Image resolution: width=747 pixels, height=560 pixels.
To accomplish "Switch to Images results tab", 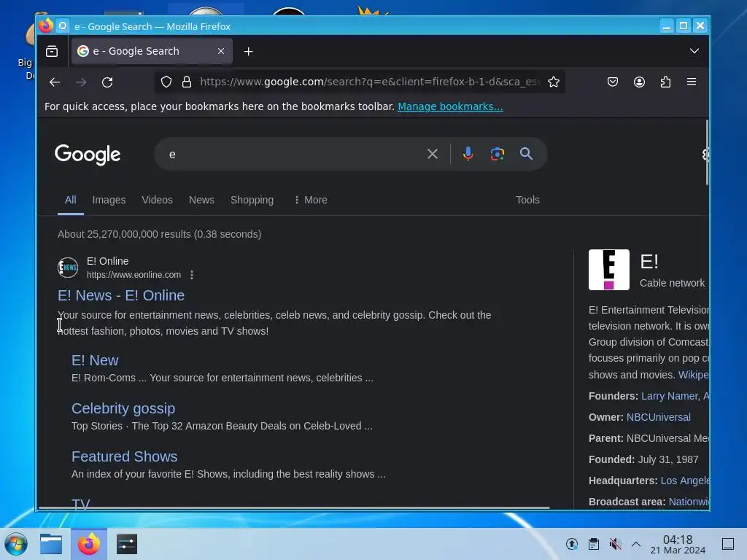I will pos(109,200).
